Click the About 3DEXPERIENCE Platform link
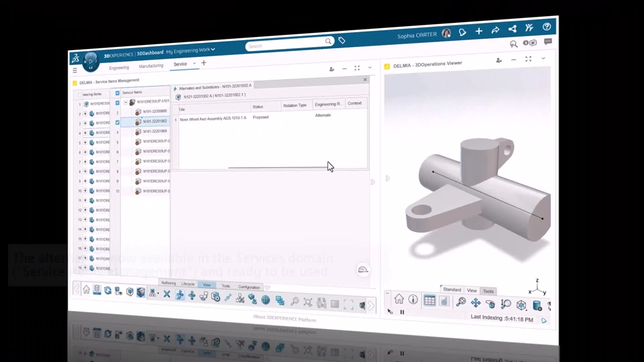 284,318
